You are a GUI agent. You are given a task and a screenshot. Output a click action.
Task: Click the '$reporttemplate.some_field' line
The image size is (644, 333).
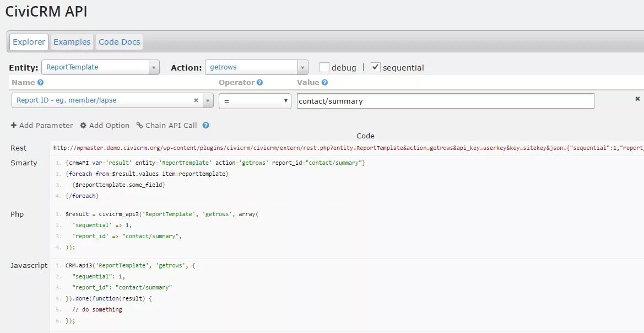point(118,185)
